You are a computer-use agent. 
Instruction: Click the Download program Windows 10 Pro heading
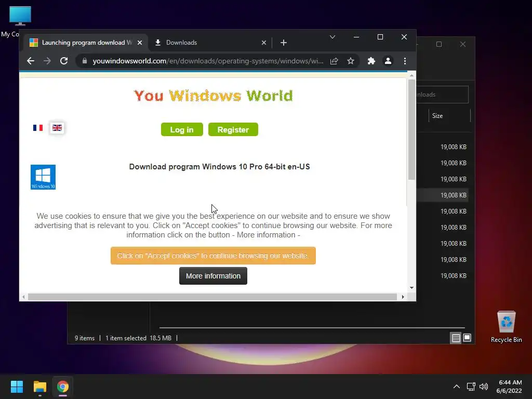(219, 167)
